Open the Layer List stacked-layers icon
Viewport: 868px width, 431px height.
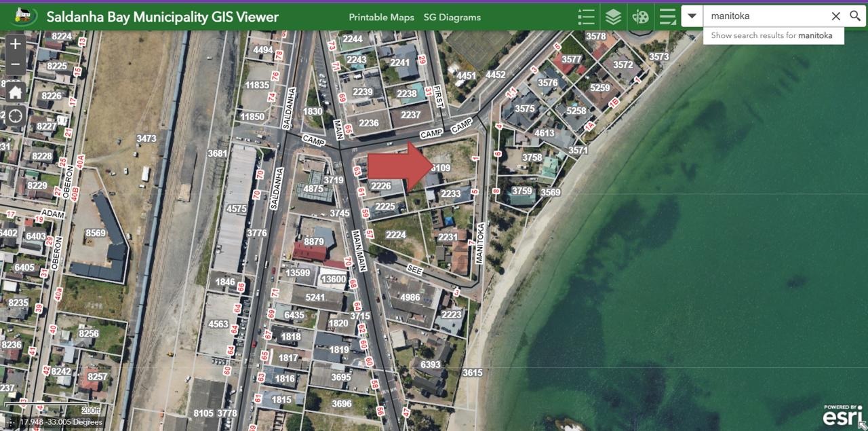(614, 16)
